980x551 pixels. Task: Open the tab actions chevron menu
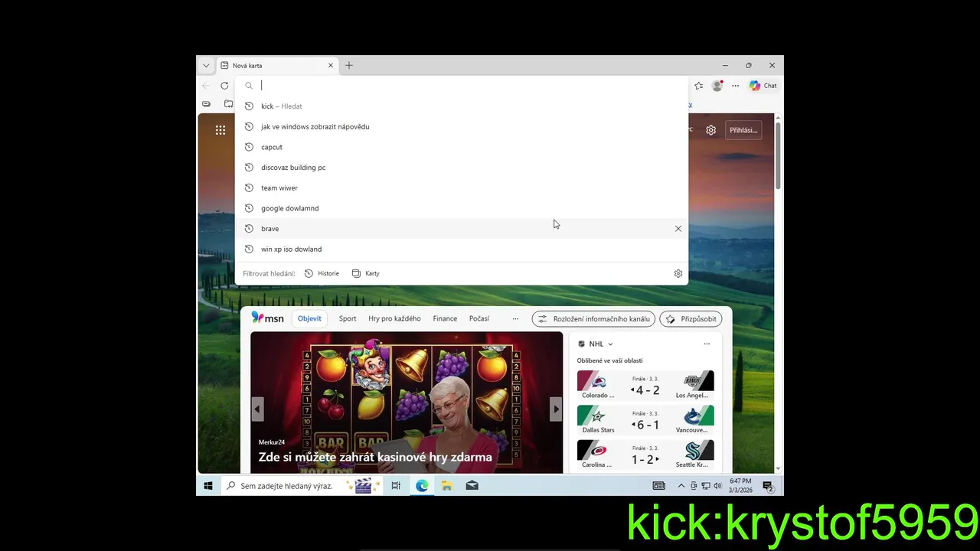206,66
